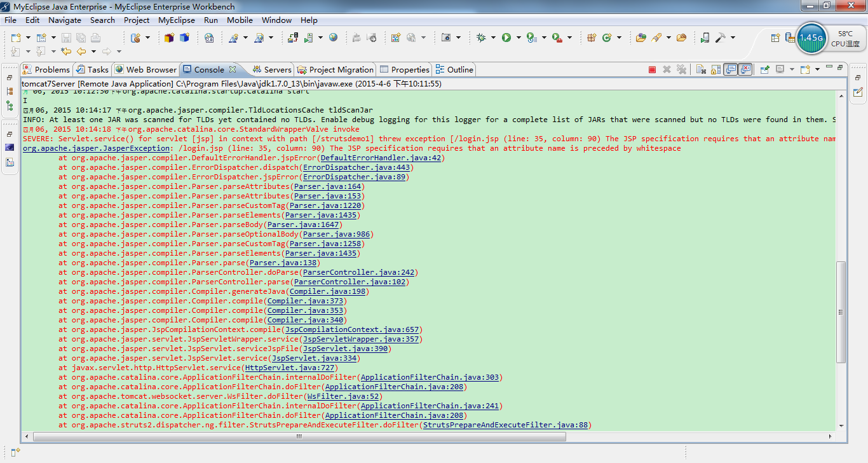Toggle show console on standard error
Screen dimensions: 868x463
(745, 69)
